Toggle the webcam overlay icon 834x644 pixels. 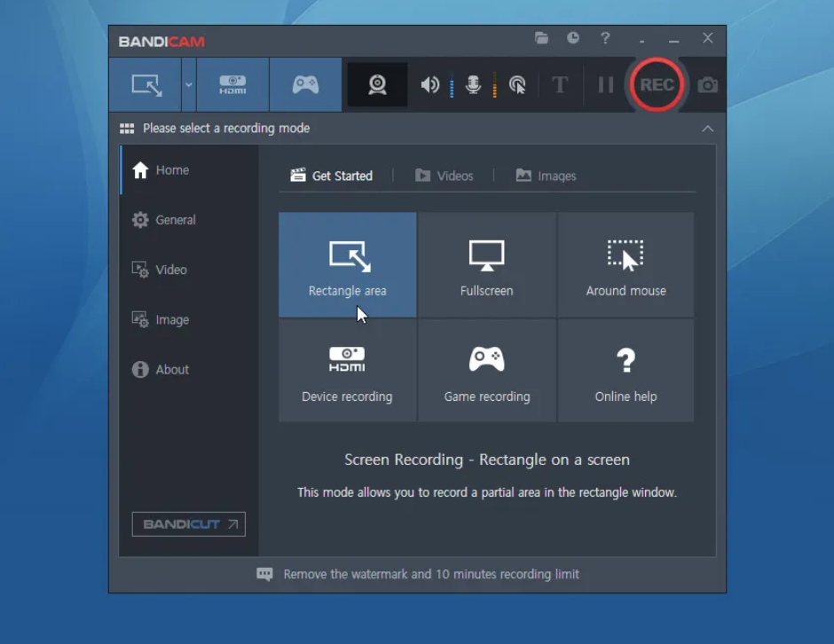377,85
